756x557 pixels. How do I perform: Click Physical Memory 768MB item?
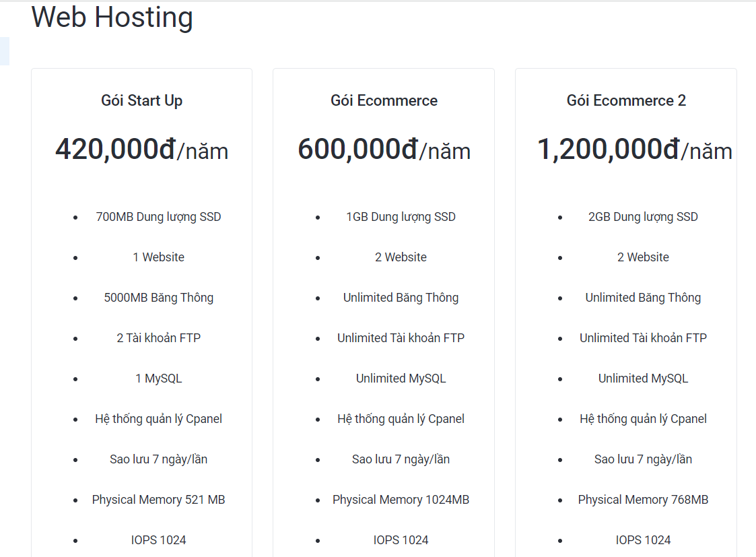643,500
